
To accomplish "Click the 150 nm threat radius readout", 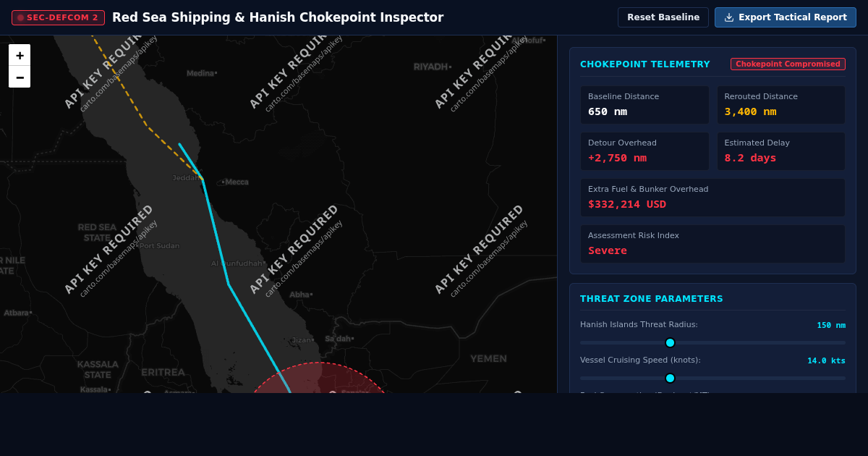I will tap(831, 325).
